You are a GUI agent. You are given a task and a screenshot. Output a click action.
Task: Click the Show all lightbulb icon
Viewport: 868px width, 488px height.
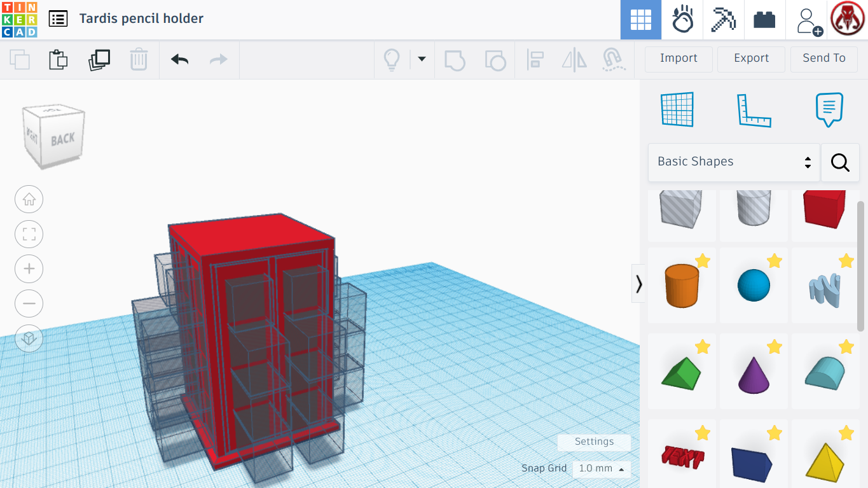point(392,60)
